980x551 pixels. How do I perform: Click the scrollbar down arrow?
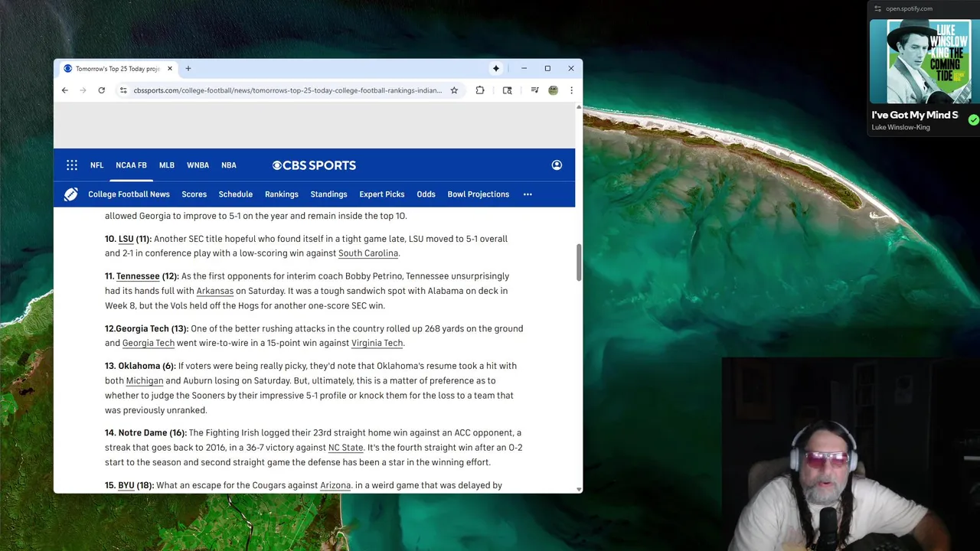click(579, 489)
